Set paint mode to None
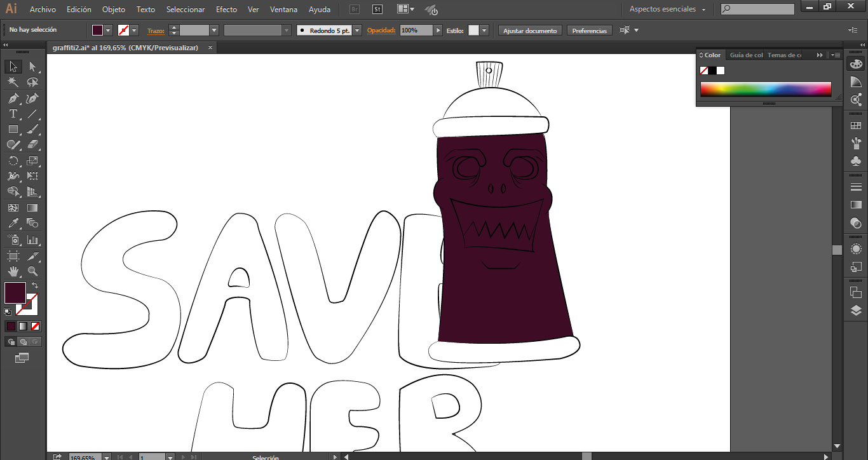Viewport: 868px width, 460px height. point(36,326)
